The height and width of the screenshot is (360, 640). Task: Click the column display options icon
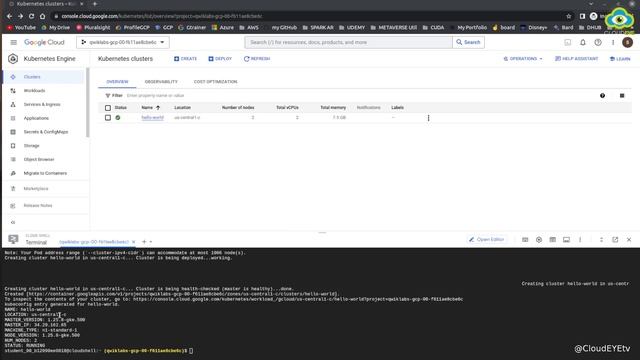622,96
